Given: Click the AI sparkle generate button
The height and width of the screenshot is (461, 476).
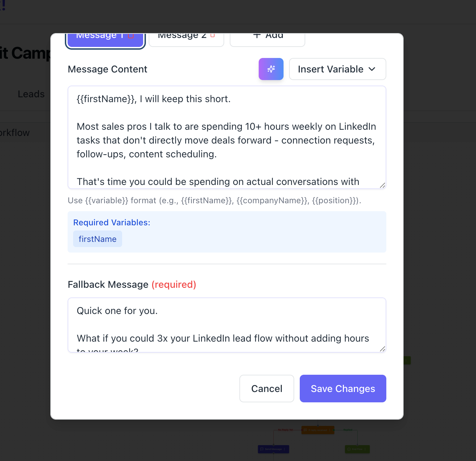Looking at the screenshot, I should coord(271,69).
